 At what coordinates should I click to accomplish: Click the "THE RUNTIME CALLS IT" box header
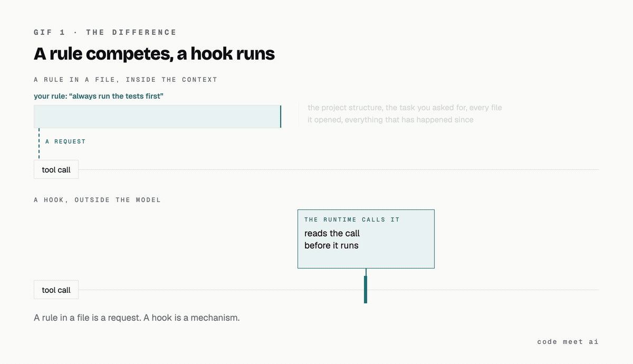[352, 219]
